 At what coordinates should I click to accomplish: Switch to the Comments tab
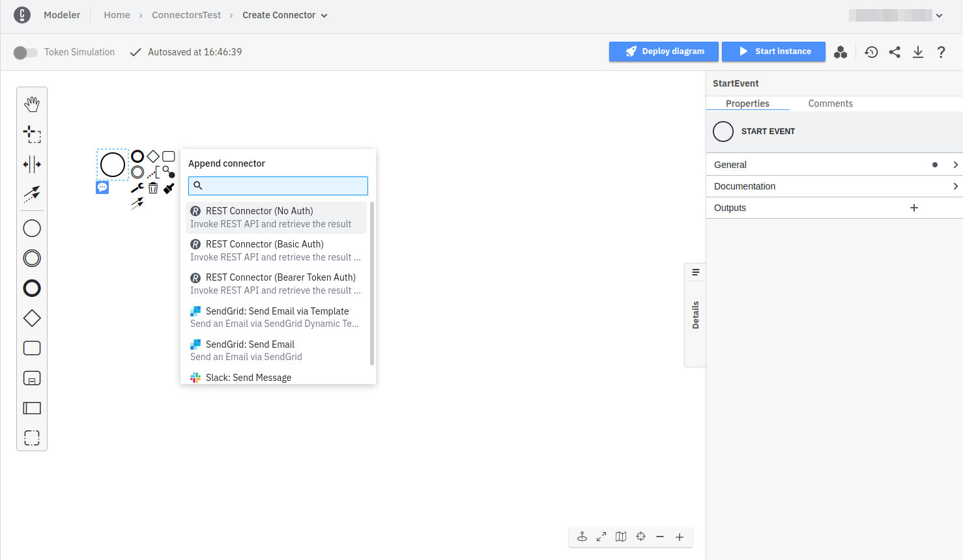coord(830,104)
